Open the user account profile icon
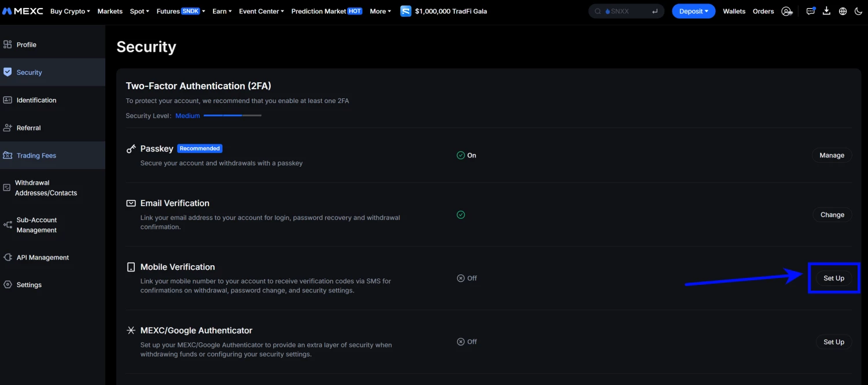This screenshot has height=385, width=868. pos(786,11)
